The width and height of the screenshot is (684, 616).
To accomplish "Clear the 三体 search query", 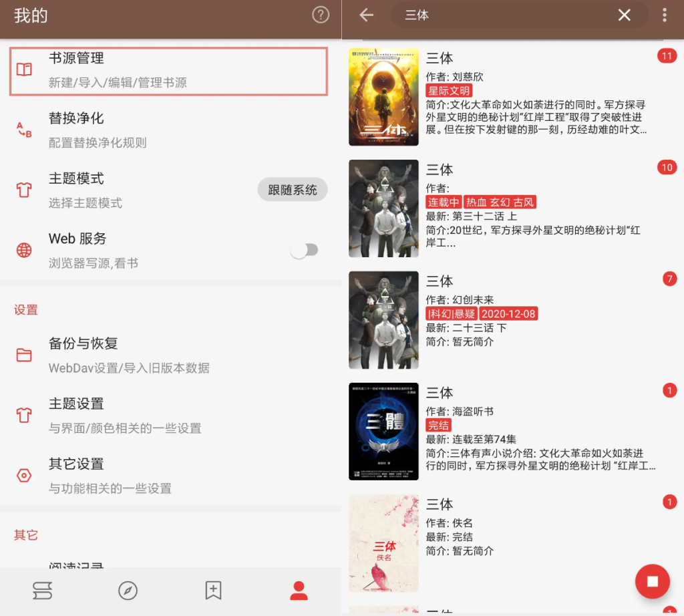I will click(625, 15).
